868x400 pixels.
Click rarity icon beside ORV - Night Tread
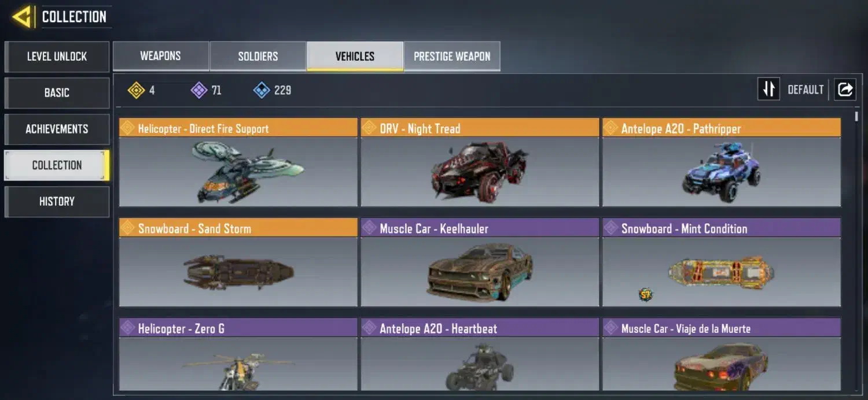coord(369,128)
